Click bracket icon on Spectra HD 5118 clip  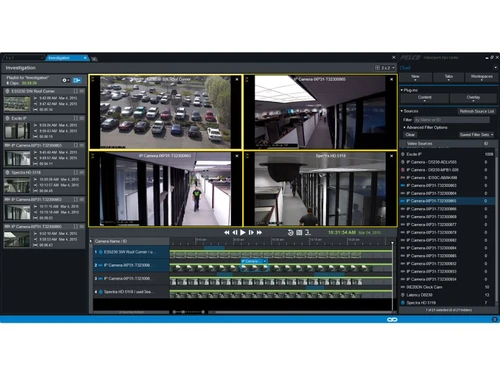76,172
